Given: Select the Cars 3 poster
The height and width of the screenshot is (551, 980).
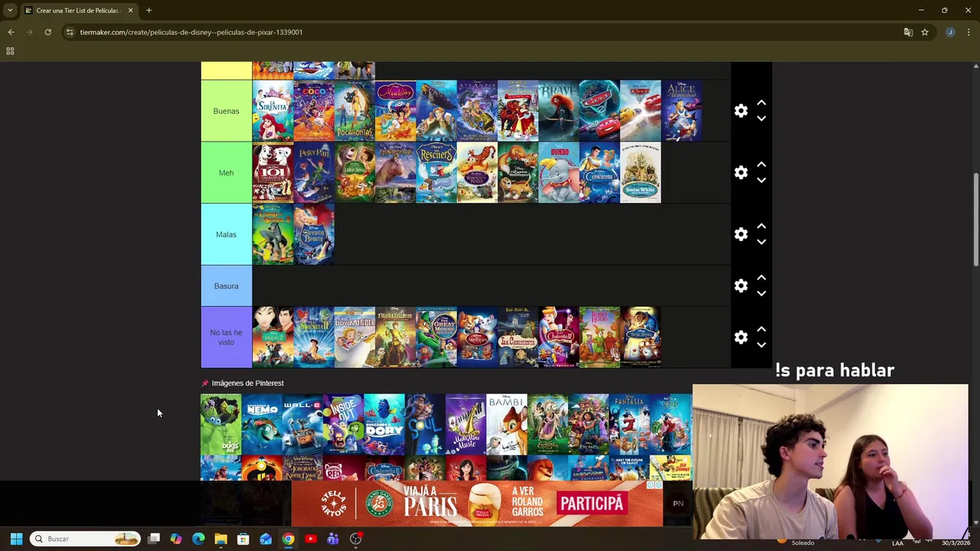Looking at the screenshot, I should (640, 111).
